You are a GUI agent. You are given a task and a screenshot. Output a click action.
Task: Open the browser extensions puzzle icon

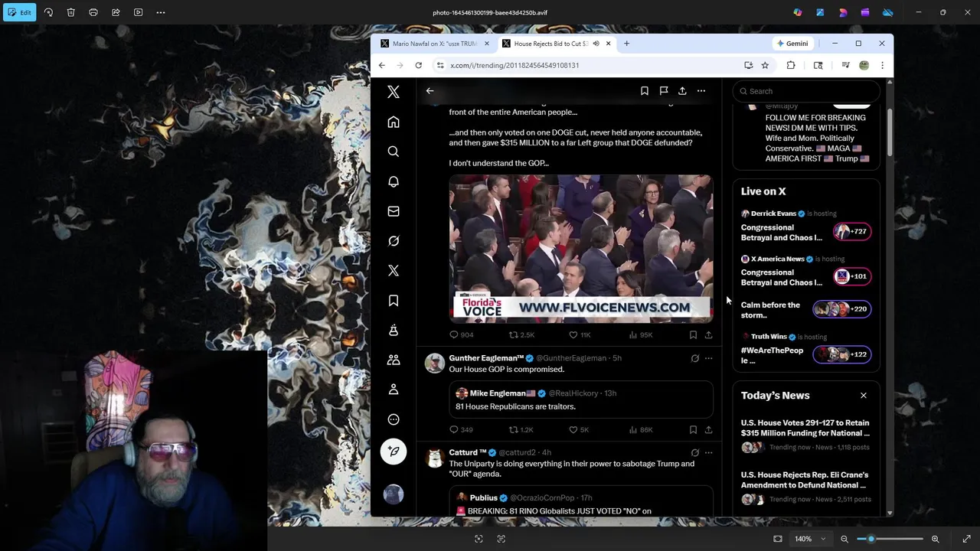791,65
